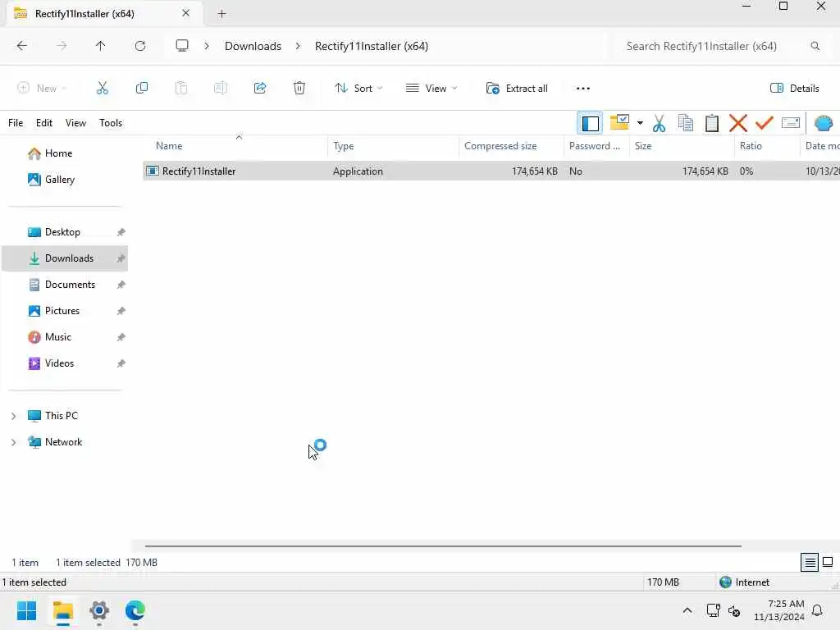Expand the Network tree node

[13, 442]
